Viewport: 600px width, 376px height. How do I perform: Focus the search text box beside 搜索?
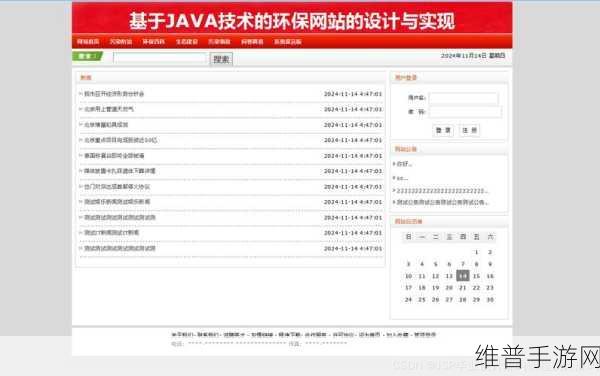click(x=160, y=58)
